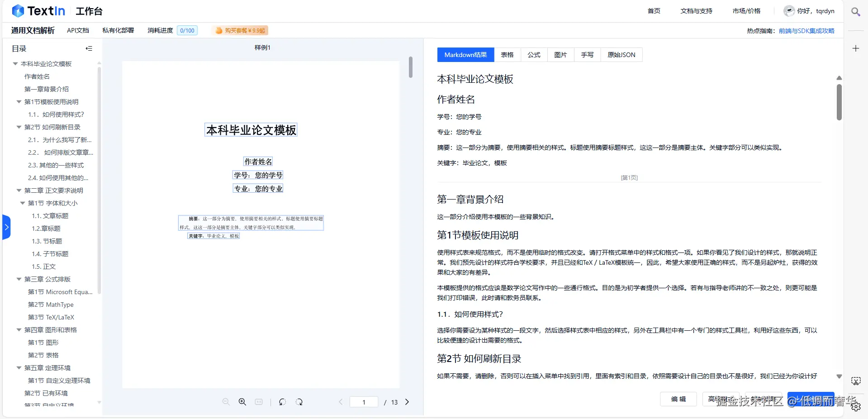
Task: Collapse the 第四章 图形和表格 node
Action: [x=19, y=330]
